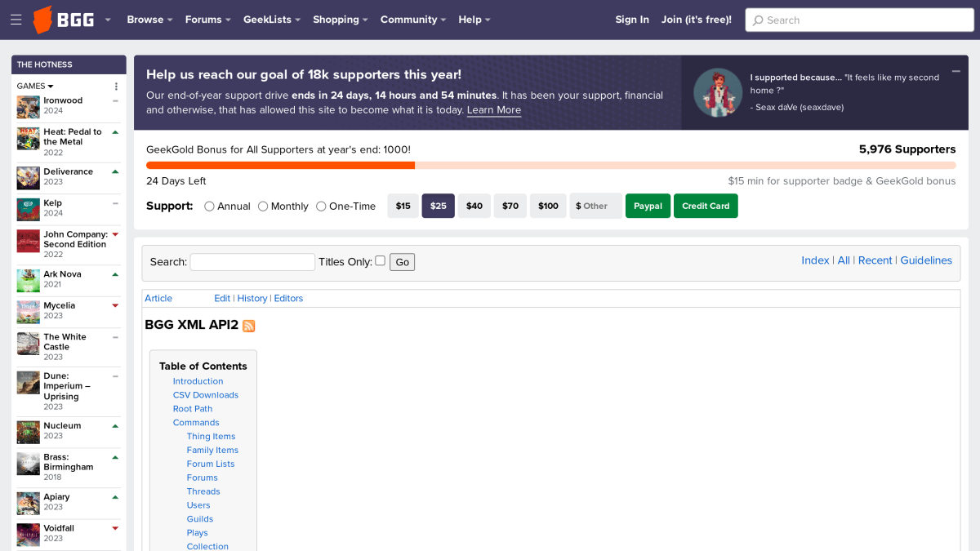Expand the GeekLists dropdown menu
This screenshot has height=551, width=980.
coord(272,20)
